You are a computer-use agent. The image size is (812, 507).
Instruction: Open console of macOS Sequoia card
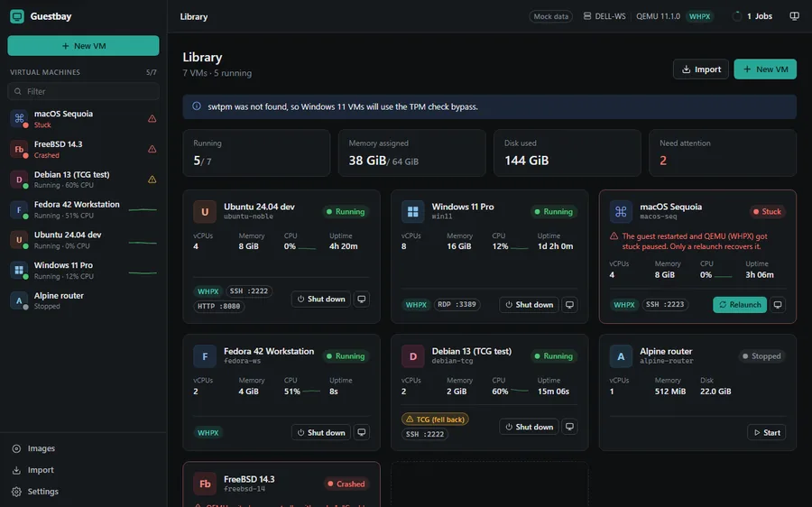coord(778,305)
